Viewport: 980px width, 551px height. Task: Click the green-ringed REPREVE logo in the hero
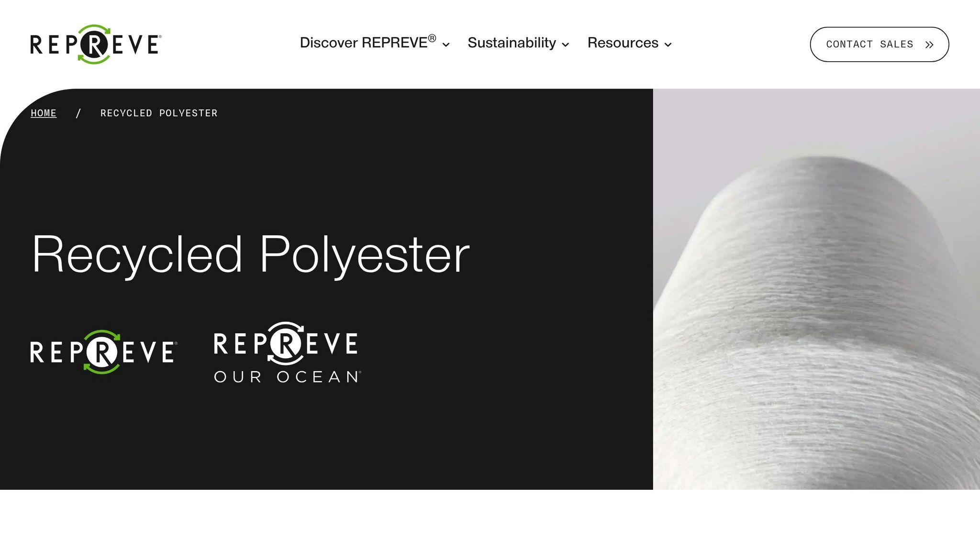coord(104,352)
